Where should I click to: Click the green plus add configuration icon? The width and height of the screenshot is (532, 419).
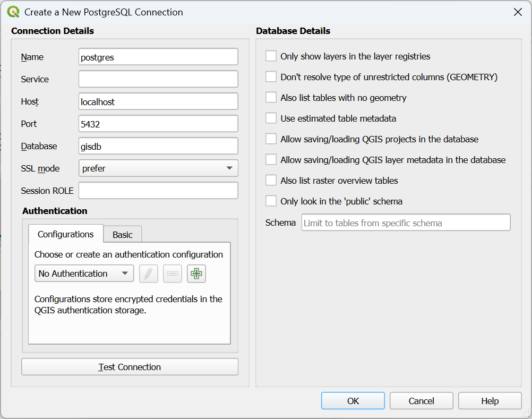click(196, 273)
